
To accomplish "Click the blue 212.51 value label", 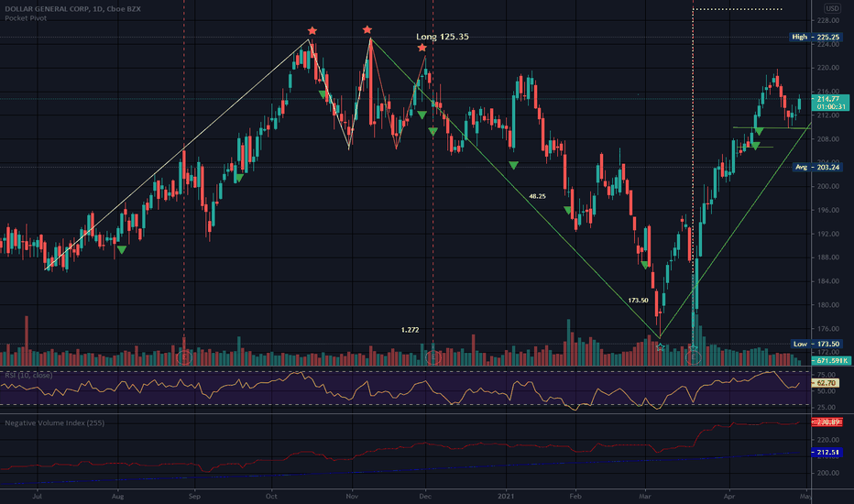I will coord(827,453).
